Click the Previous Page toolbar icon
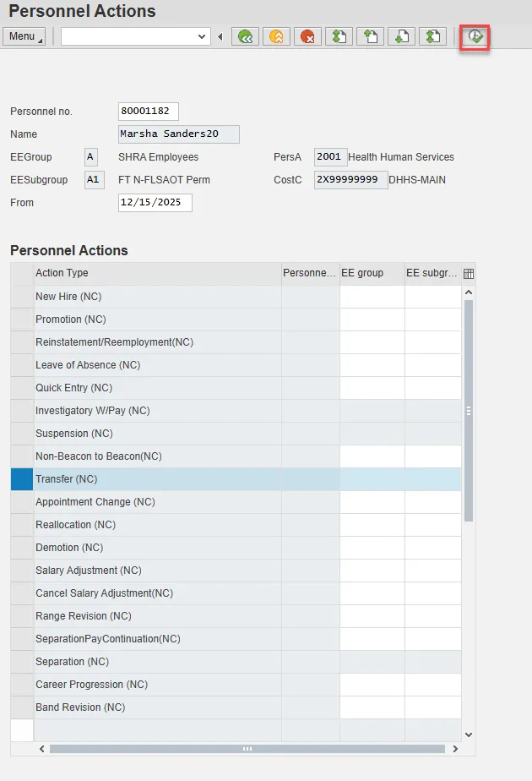This screenshot has width=532, height=781. click(370, 36)
